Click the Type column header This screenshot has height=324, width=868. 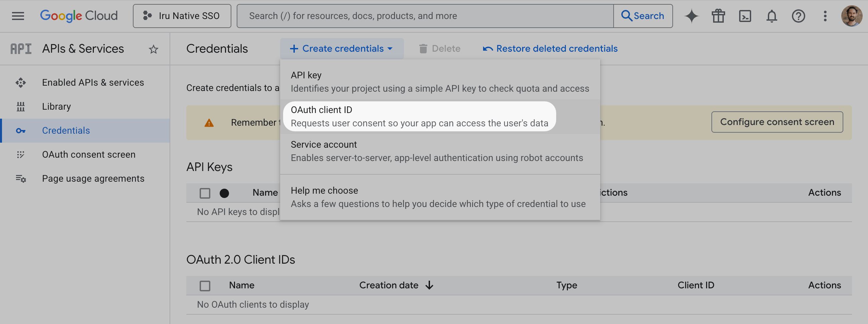click(x=567, y=285)
